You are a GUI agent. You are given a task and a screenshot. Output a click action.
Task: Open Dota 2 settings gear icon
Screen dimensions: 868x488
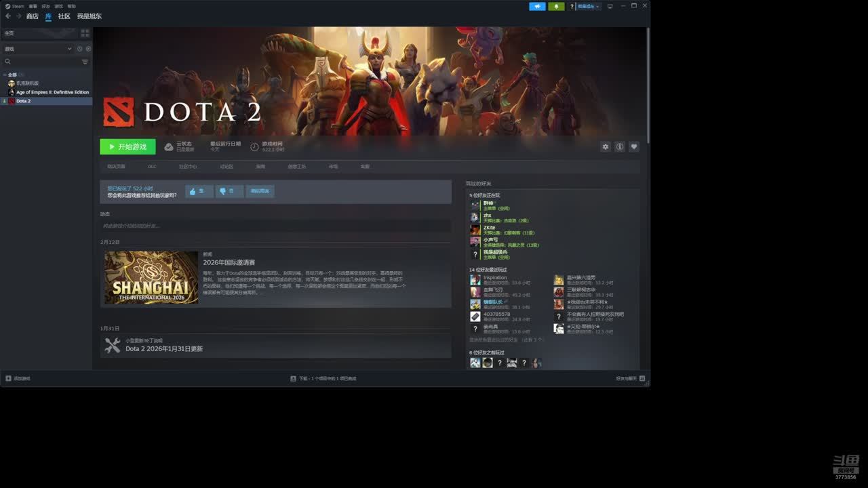pyautogui.click(x=606, y=146)
